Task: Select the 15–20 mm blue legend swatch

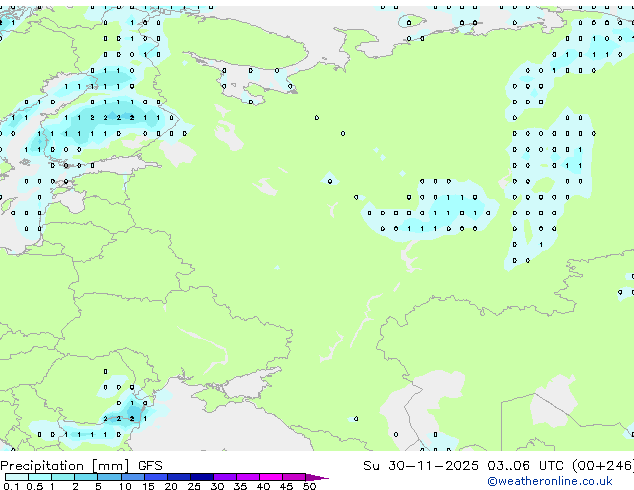Action: pos(156,477)
